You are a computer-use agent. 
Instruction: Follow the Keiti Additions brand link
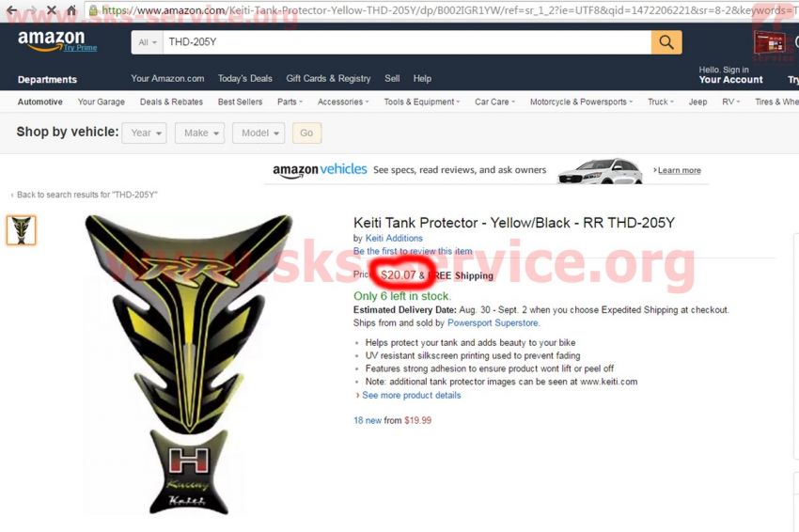[394, 238]
